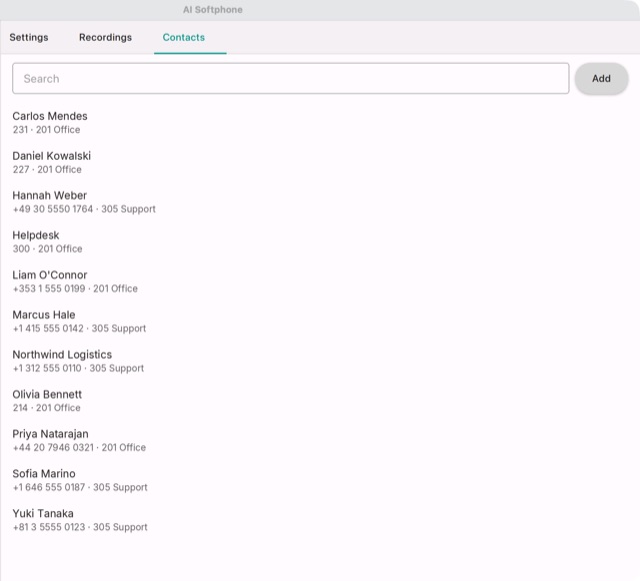Select Helpdesk extension 300 line
This screenshot has height=581, width=640.
[x=47, y=249]
